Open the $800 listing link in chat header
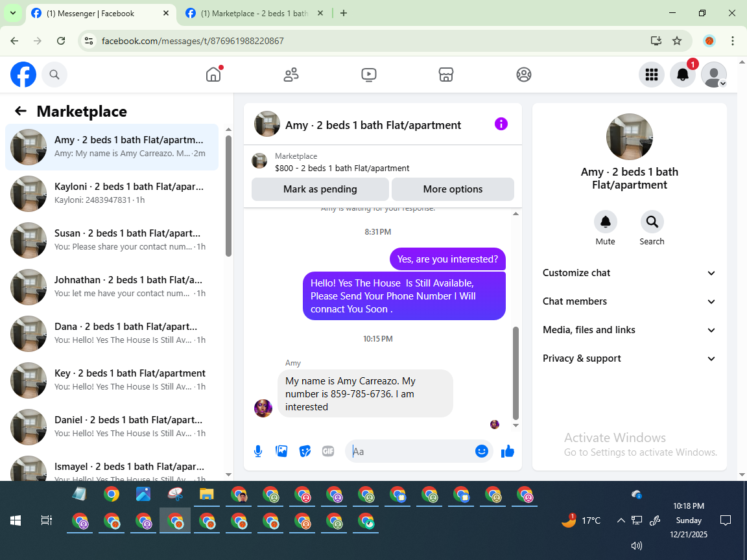The image size is (747, 560). pyautogui.click(x=342, y=168)
